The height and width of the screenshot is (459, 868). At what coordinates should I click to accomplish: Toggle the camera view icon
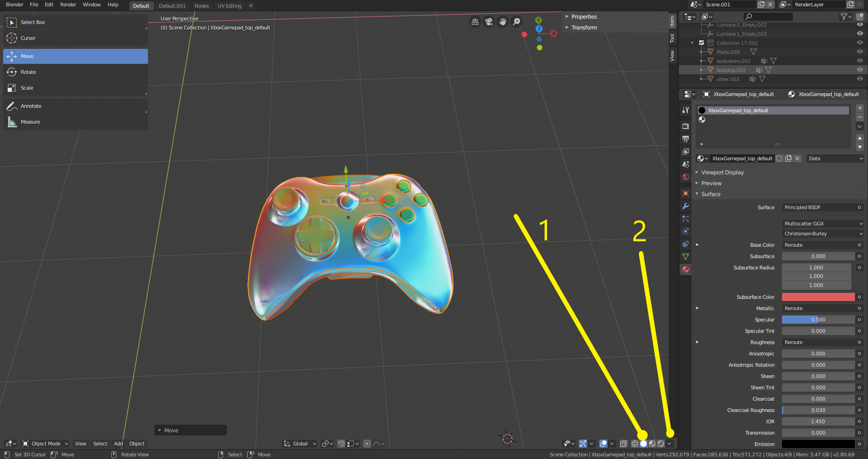(489, 22)
